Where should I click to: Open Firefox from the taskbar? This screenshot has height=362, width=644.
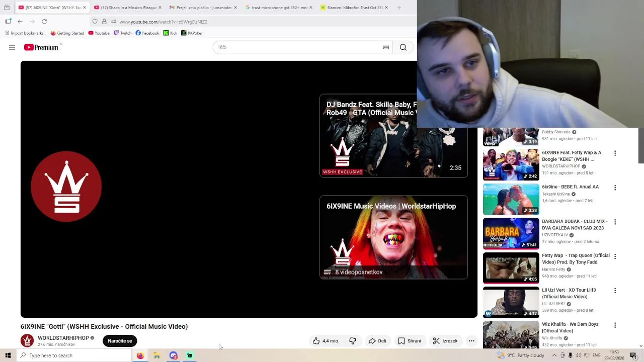coord(140,355)
